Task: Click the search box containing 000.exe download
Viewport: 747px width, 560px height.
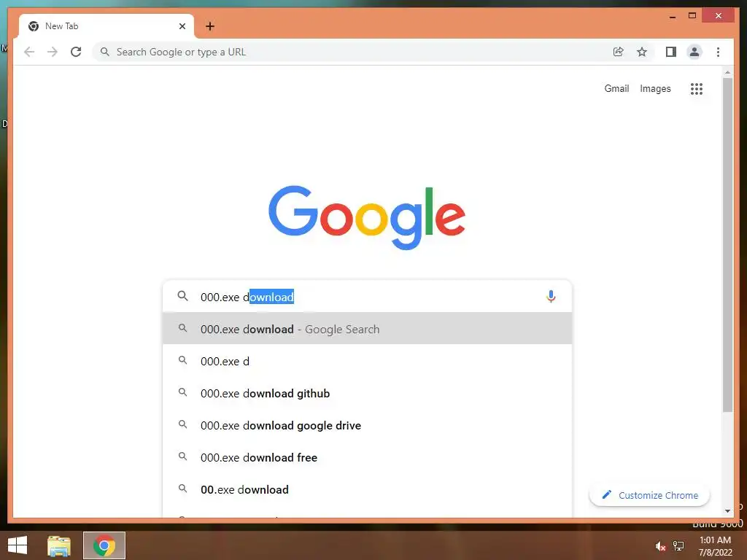Action: point(367,297)
